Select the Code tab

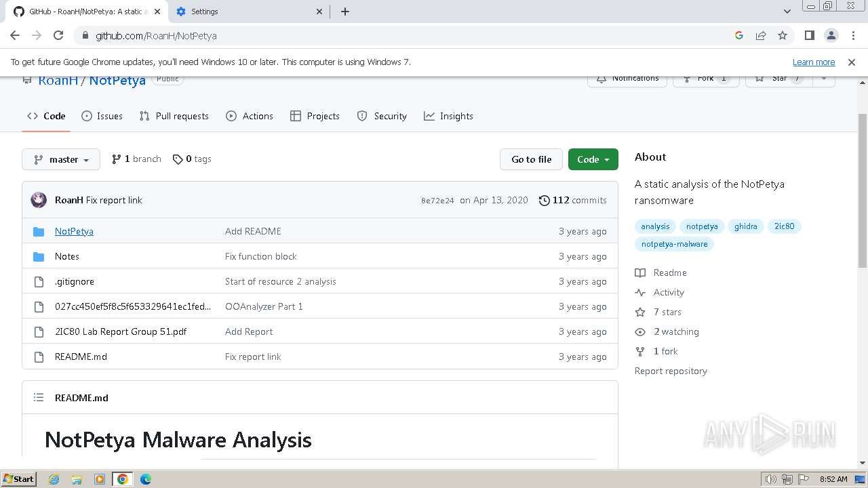(x=46, y=116)
